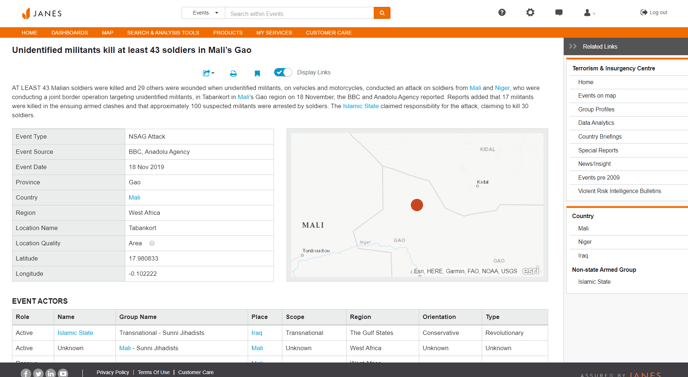Open Group Profiles link
The width and height of the screenshot is (688, 377).
pyautogui.click(x=596, y=109)
